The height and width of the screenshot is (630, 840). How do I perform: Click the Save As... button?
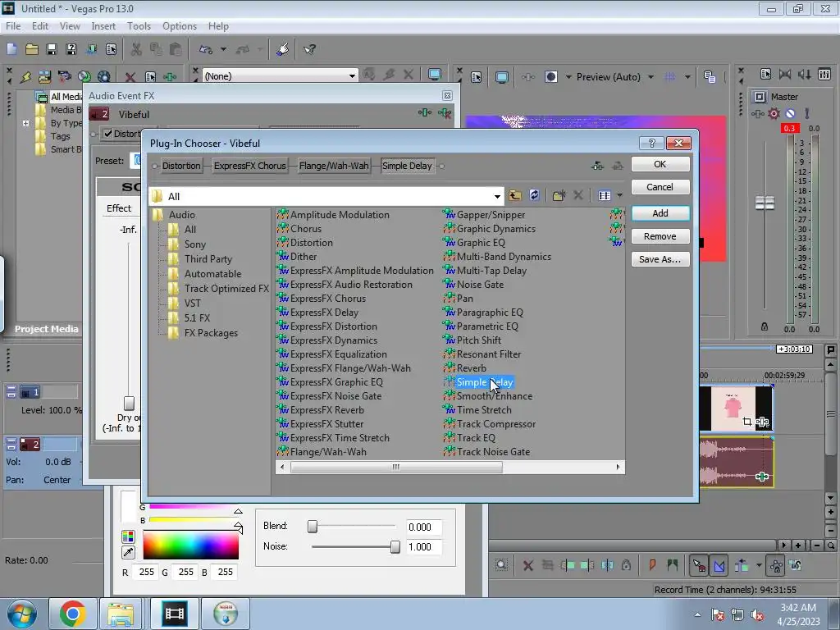[x=660, y=259]
